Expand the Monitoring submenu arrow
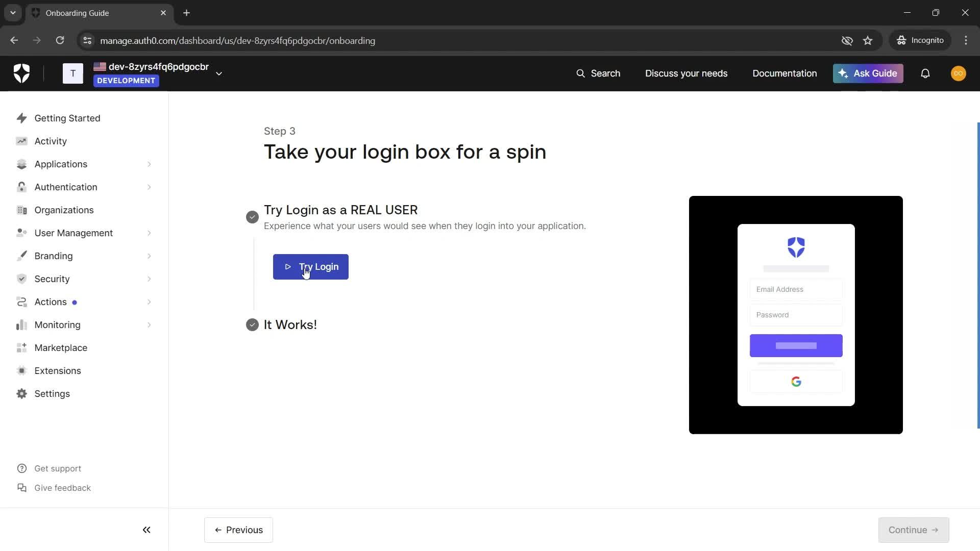 click(149, 325)
